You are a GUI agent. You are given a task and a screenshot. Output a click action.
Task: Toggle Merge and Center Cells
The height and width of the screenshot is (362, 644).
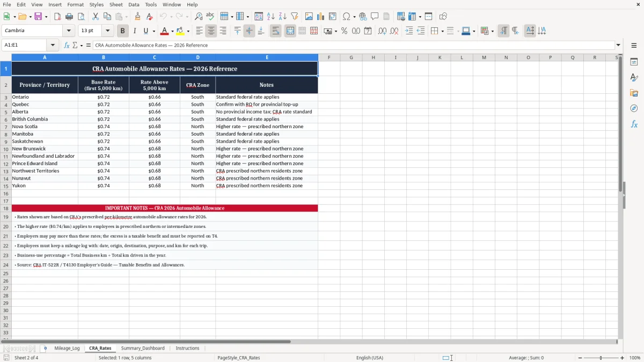tap(290, 31)
